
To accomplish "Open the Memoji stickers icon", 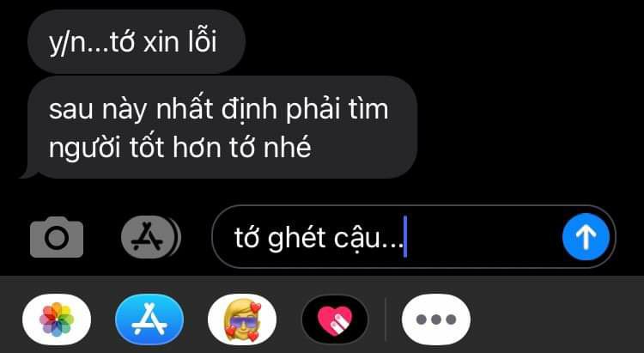I will tap(242, 320).
